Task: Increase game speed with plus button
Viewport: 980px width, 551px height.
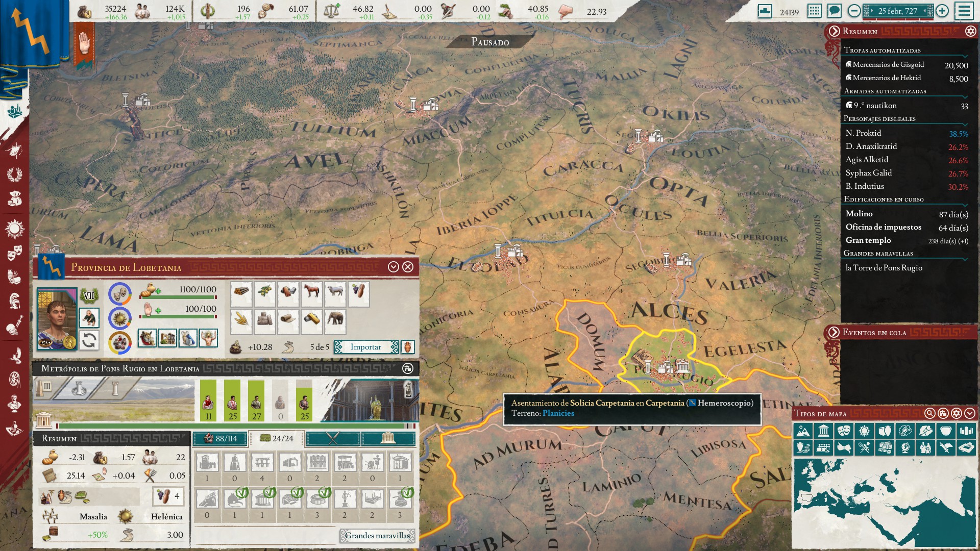Action: coord(942,11)
